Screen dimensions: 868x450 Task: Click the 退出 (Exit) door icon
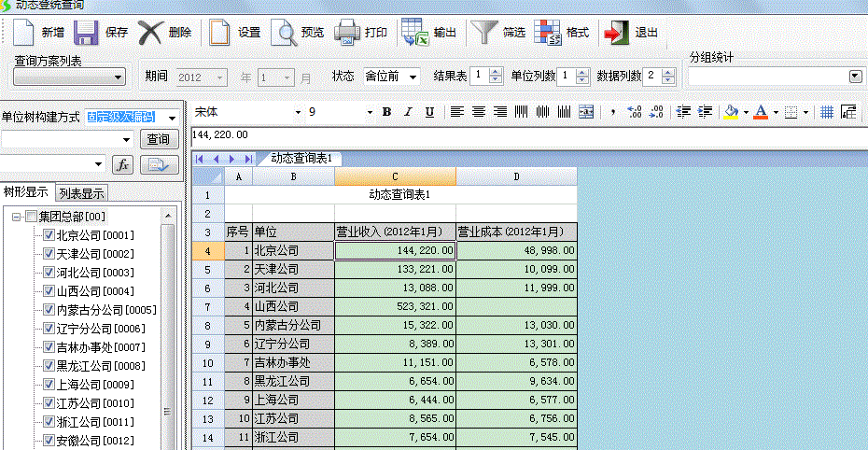click(616, 33)
